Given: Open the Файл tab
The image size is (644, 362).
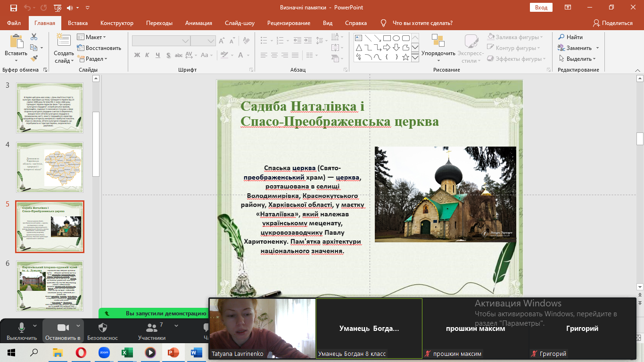Looking at the screenshot, I should [14, 23].
